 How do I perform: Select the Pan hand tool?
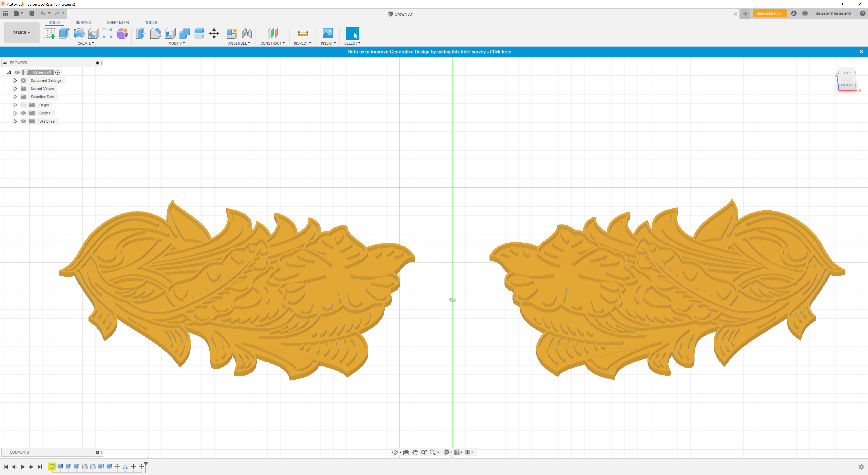415,452
